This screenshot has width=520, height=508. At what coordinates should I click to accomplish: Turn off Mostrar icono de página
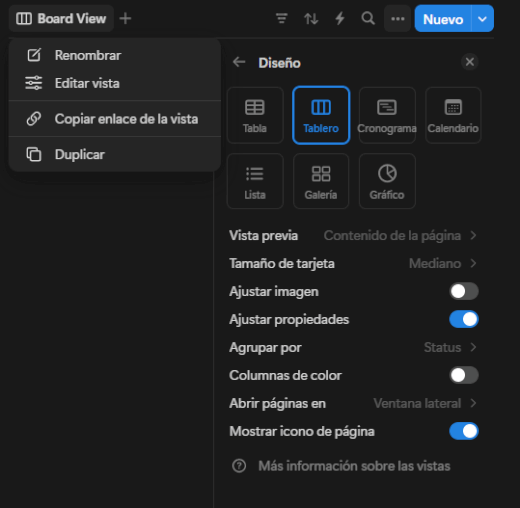click(x=464, y=431)
